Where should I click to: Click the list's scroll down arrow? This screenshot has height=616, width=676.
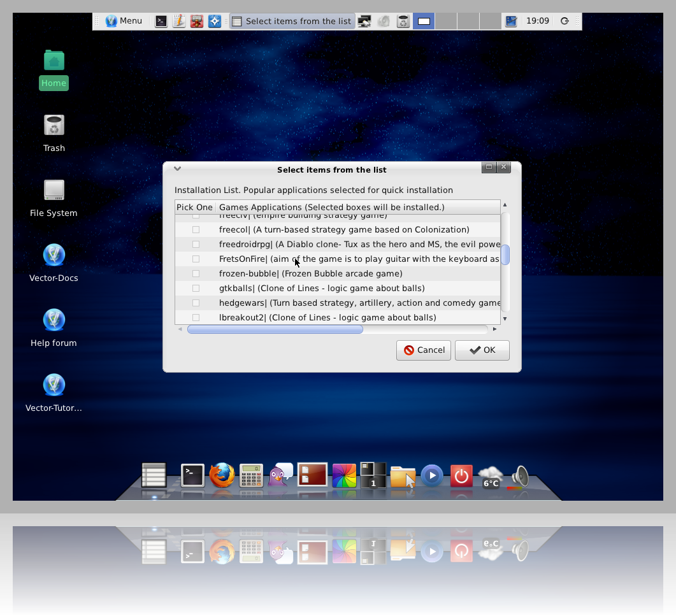(x=505, y=319)
